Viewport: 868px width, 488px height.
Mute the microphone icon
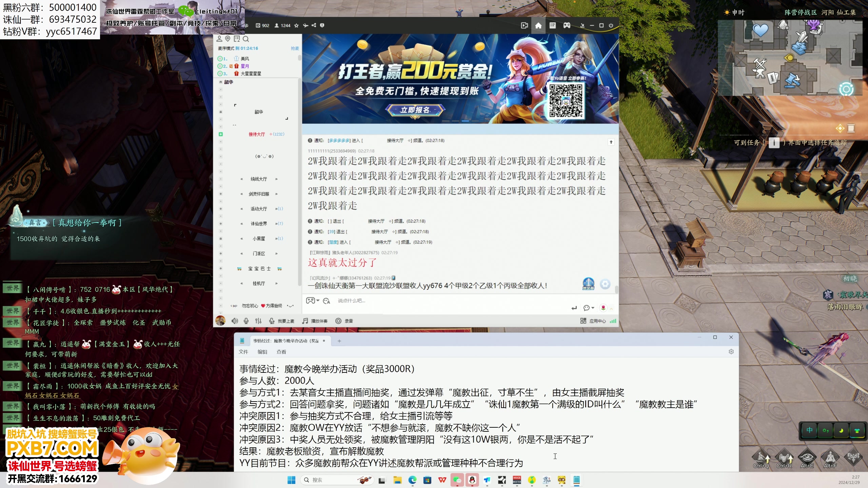click(246, 321)
